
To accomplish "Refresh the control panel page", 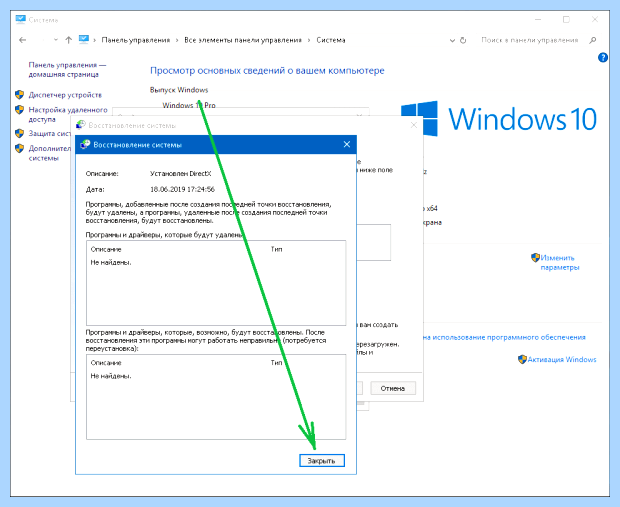I will pyautogui.click(x=463, y=40).
